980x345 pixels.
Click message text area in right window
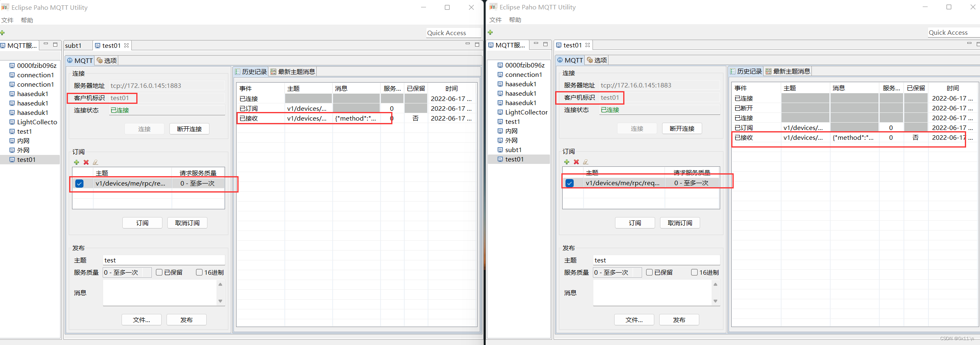(x=653, y=293)
